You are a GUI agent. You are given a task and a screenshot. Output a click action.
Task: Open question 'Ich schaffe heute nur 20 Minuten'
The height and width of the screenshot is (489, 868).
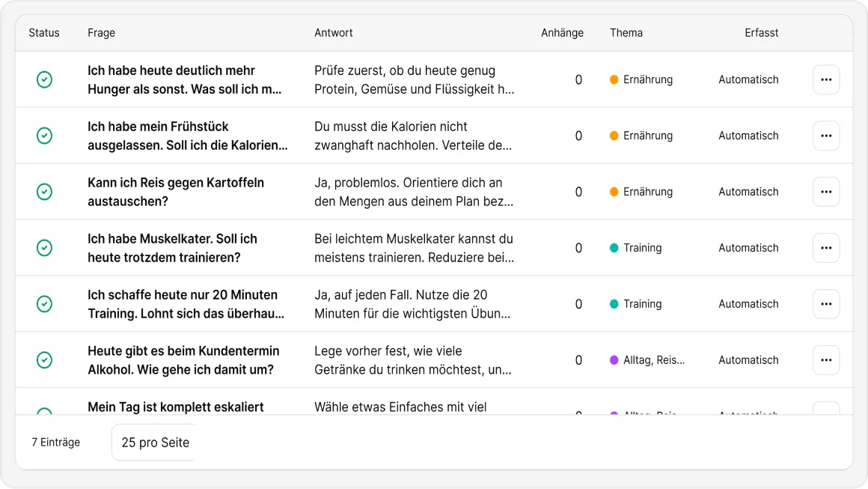(x=186, y=304)
